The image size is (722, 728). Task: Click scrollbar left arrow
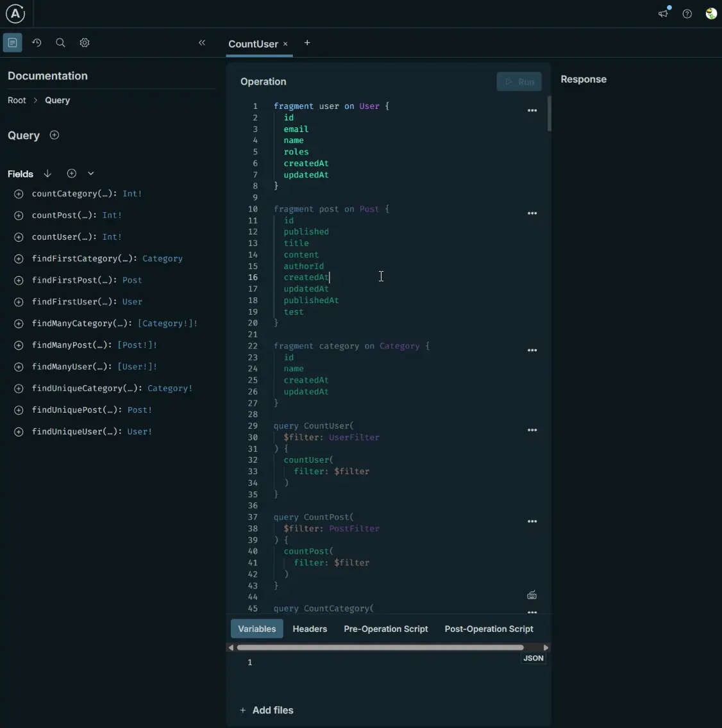coord(231,647)
